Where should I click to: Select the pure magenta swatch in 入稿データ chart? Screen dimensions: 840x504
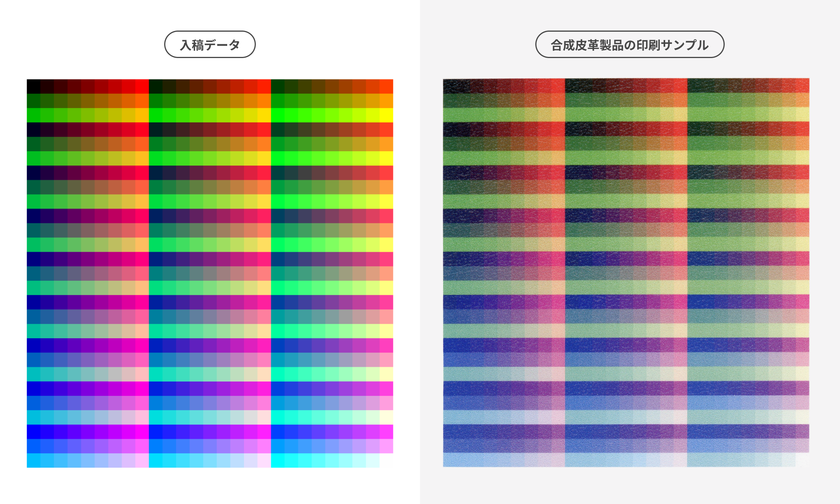(142, 431)
